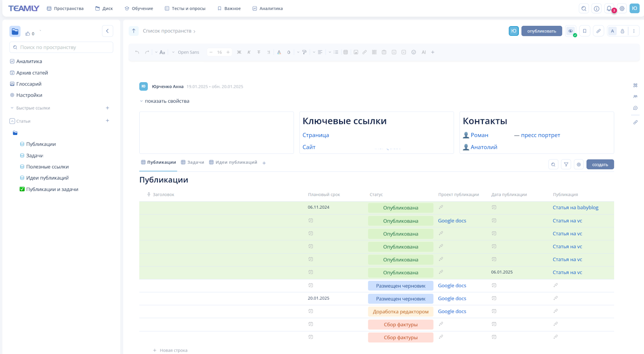The height and width of the screenshot is (354, 644).
Task: Open the info help icon in top bar
Action: [x=597, y=8]
